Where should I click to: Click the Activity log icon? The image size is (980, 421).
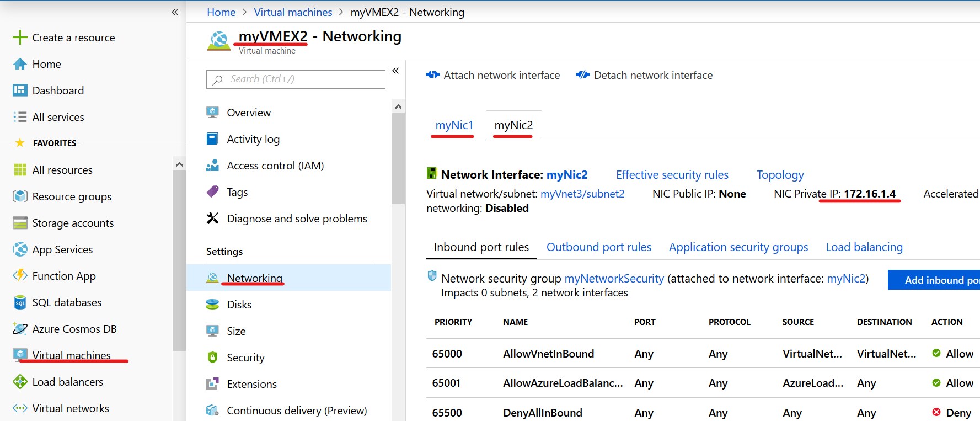click(212, 138)
